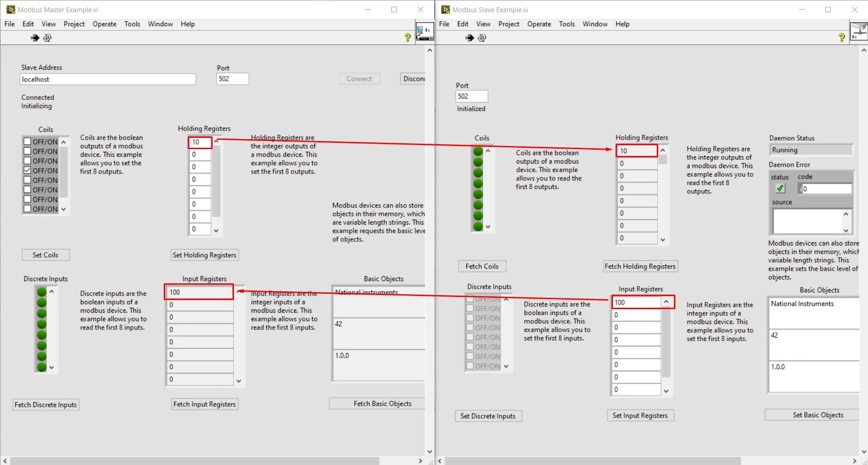Click down arrow of Slave Coils list
The width and height of the screenshot is (868, 465).
coord(488,227)
